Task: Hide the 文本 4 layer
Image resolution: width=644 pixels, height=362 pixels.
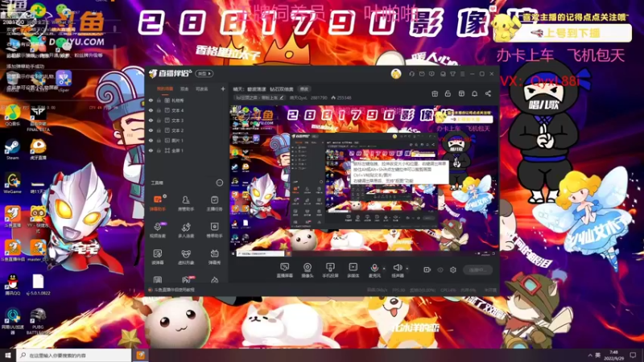Action: pos(151,110)
